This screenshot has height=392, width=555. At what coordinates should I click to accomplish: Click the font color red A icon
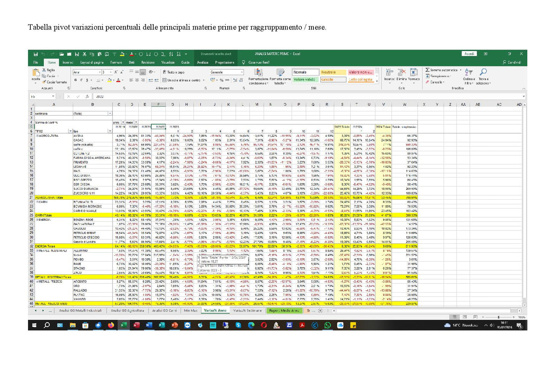[x=118, y=80]
